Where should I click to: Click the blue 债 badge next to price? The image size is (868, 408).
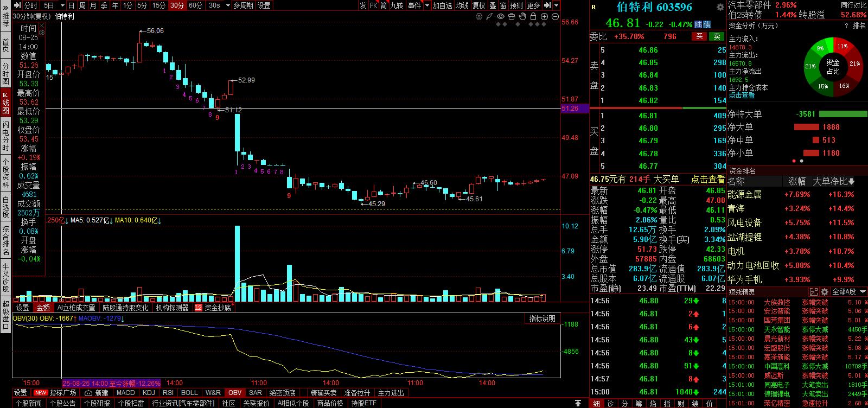707,24
